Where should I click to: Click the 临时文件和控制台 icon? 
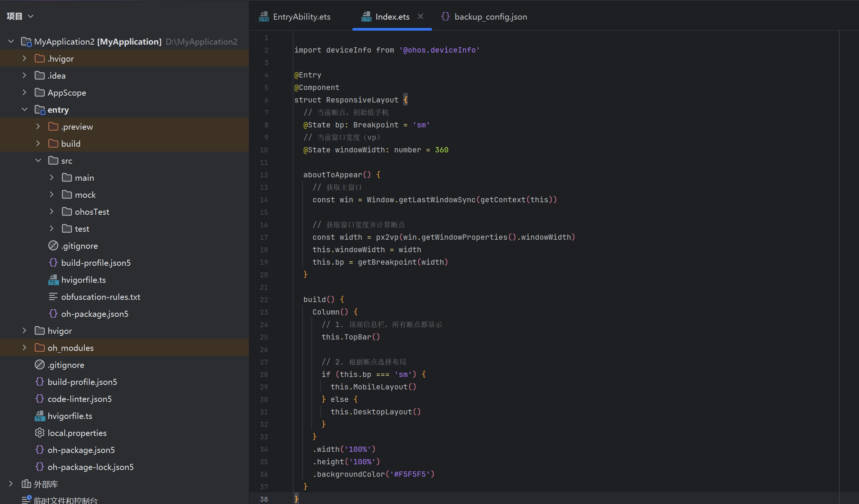(26, 500)
